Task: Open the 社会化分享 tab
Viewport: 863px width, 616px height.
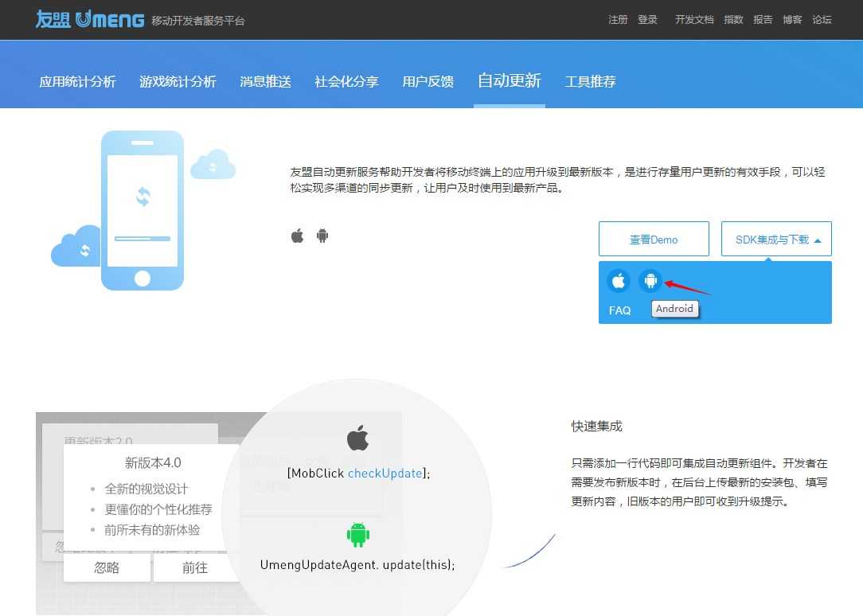Action: [347, 82]
